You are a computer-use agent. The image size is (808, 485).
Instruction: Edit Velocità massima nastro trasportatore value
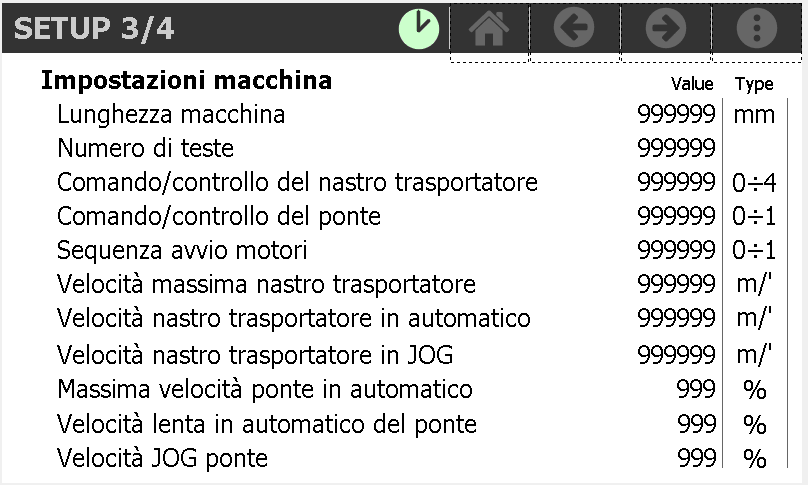click(676, 285)
